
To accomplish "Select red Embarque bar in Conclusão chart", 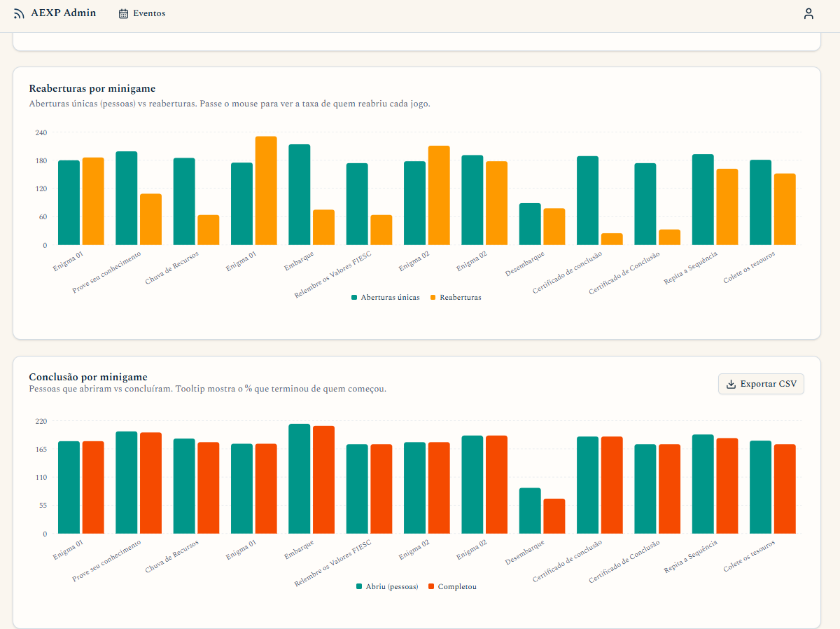I will point(323,480).
